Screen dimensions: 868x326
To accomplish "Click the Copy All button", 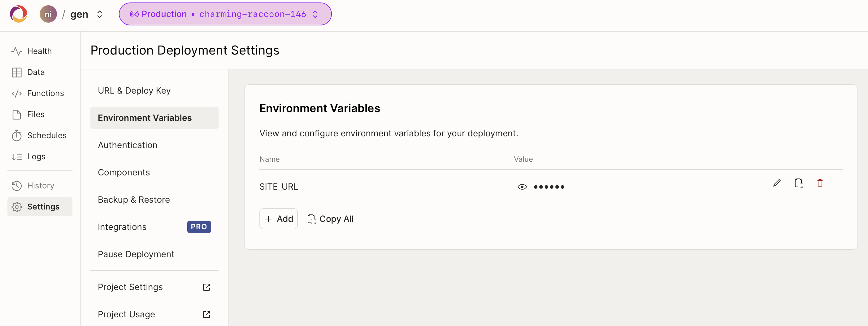I will 331,219.
